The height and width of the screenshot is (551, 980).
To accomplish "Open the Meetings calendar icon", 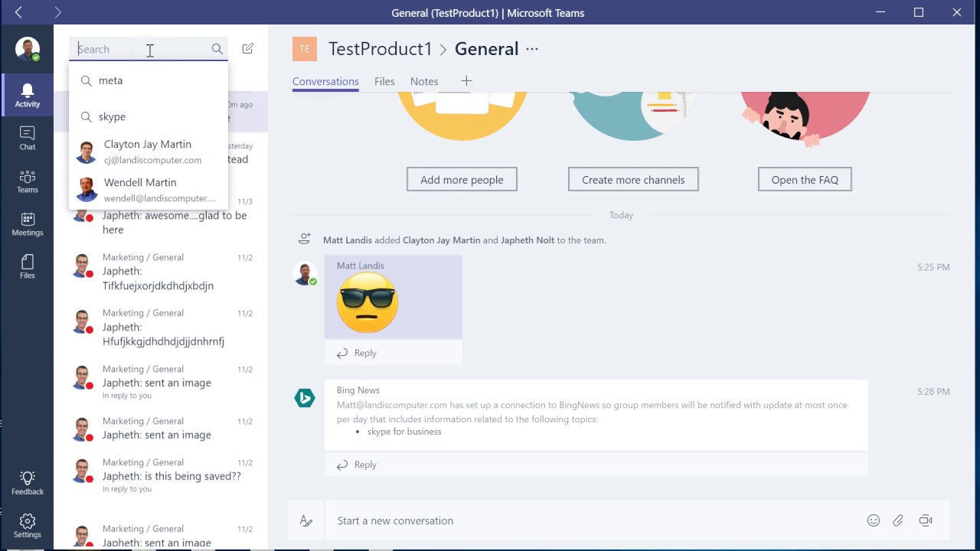I will 28,223.
